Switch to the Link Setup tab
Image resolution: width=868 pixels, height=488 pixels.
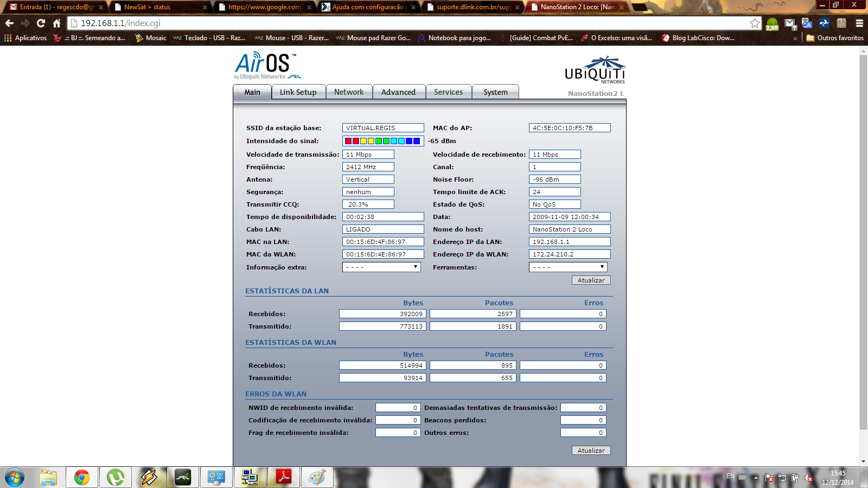pos(298,92)
